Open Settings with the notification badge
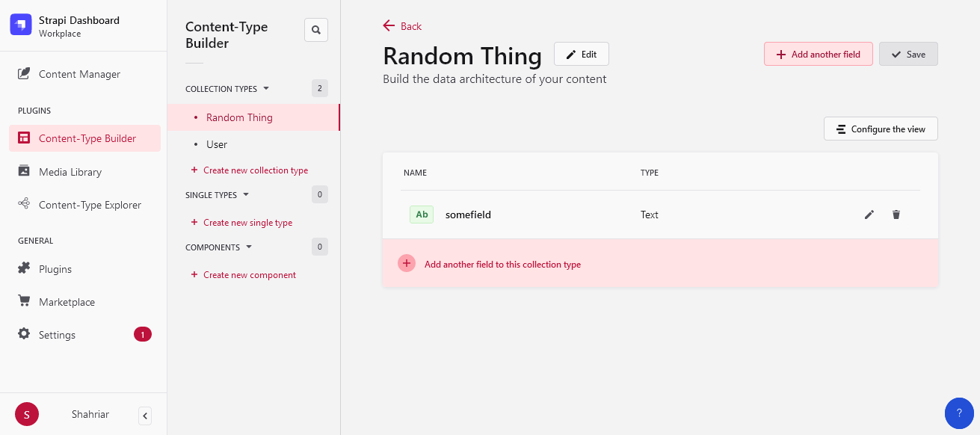Image resolution: width=980 pixels, height=435 pixels. coord(55,334)
